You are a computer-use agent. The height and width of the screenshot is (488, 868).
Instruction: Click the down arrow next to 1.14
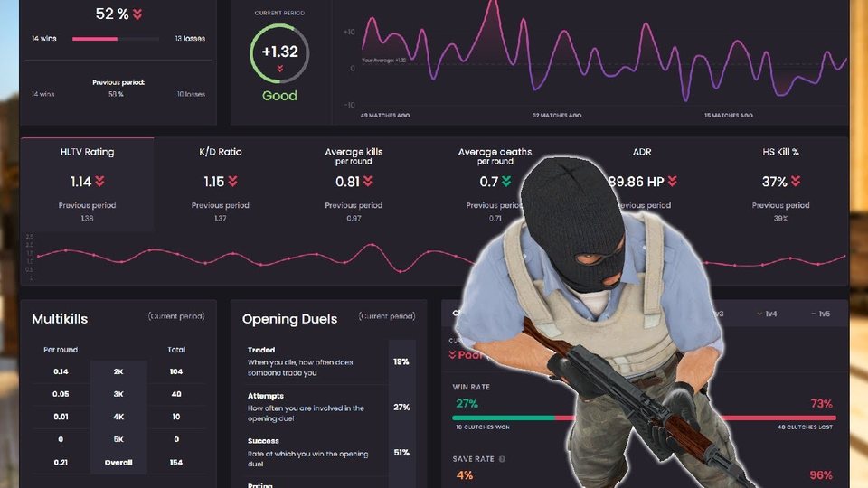click(x=99, y=182)
